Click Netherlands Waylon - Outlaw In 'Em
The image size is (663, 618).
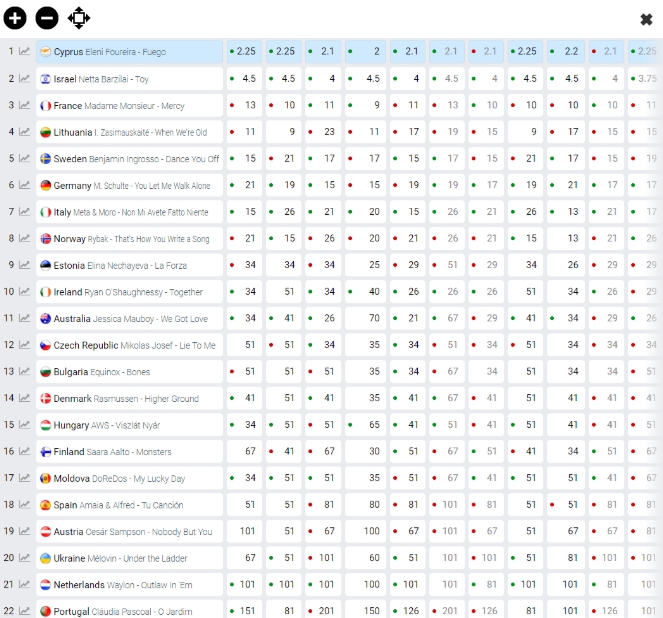(x=129, y=585)
